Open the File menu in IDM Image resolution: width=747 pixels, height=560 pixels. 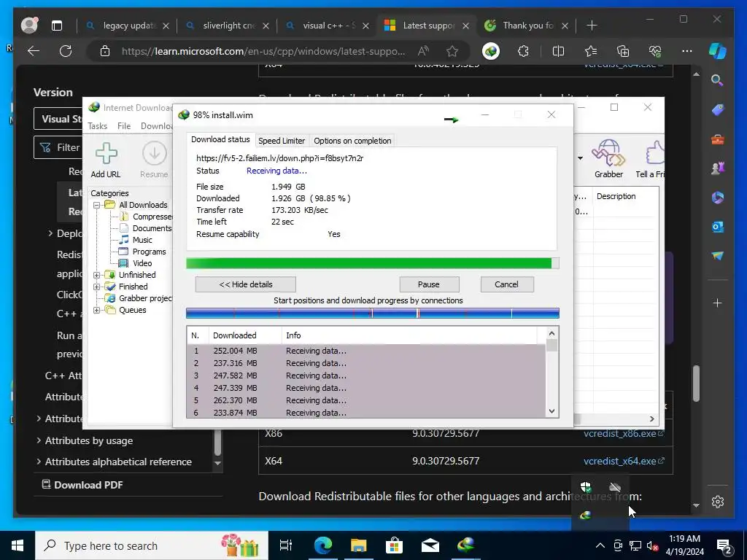(124, 125)
